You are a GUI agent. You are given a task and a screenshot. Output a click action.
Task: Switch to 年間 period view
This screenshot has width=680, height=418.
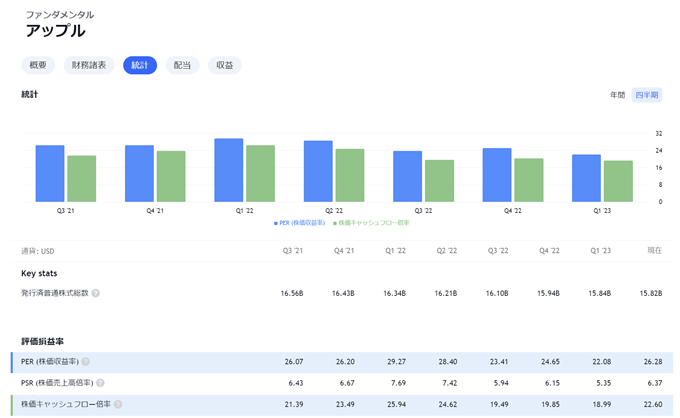tap(617, 95)
